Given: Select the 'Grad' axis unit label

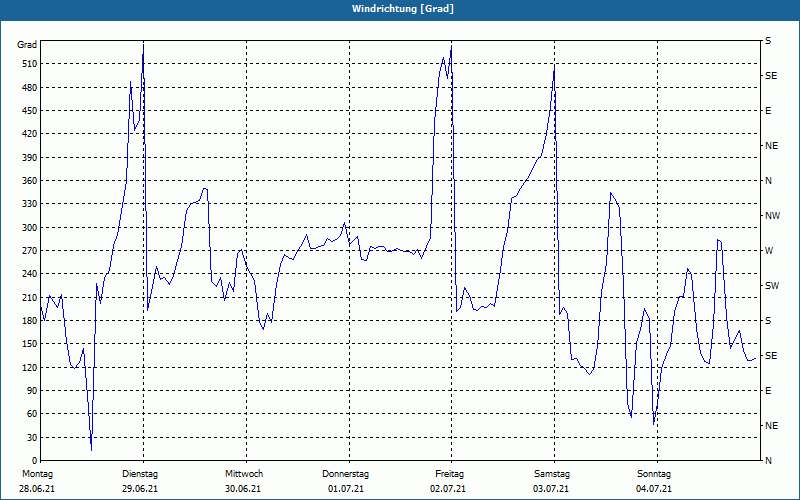Looking at the screenshot, I should click(27, 45).
